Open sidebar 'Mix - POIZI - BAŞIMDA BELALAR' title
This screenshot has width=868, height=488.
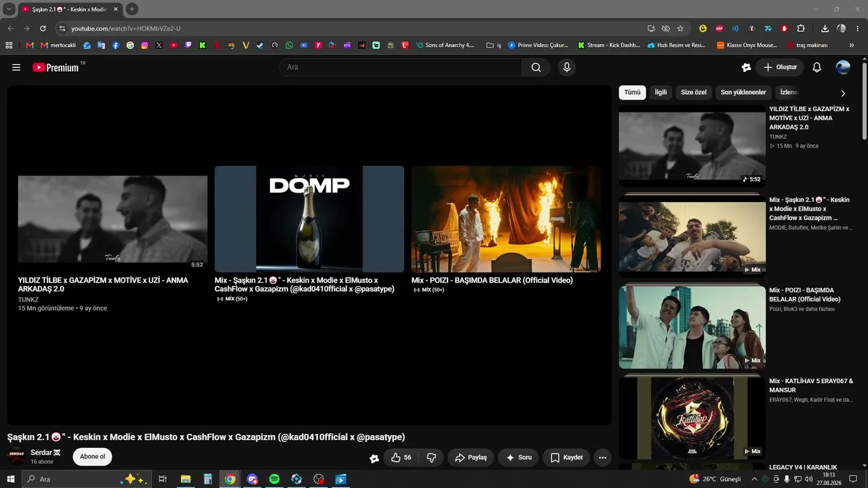click(x=805, y=295)
